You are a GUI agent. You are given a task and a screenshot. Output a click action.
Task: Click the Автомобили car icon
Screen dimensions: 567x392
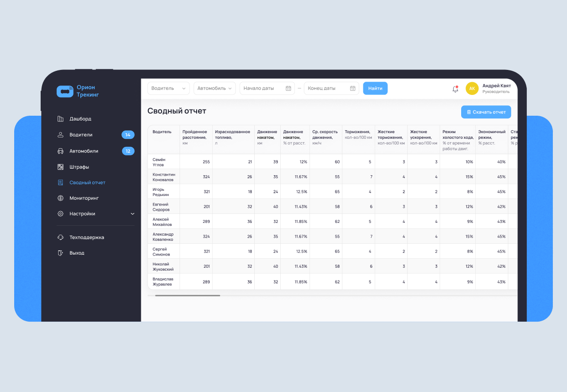click(x=60, y=151)
